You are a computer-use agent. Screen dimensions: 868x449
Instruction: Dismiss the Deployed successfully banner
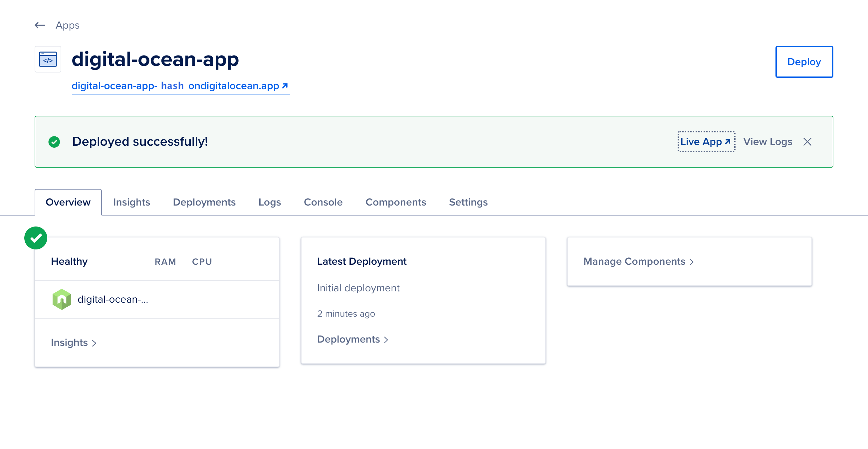[808, 141]
